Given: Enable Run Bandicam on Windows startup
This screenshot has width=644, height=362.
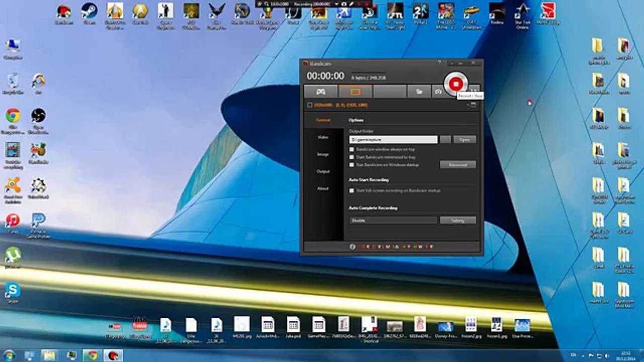Looking at the screenshot, I should coord(352,164).
